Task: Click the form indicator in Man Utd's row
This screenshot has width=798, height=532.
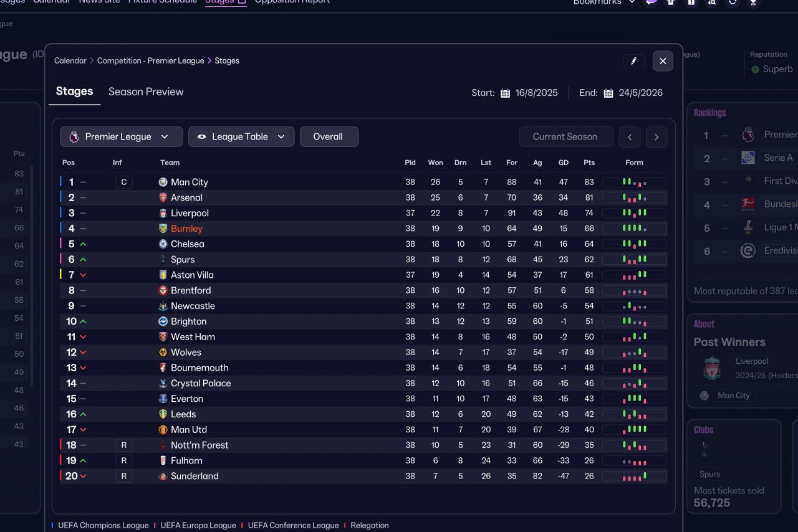Action: point(634,430)
